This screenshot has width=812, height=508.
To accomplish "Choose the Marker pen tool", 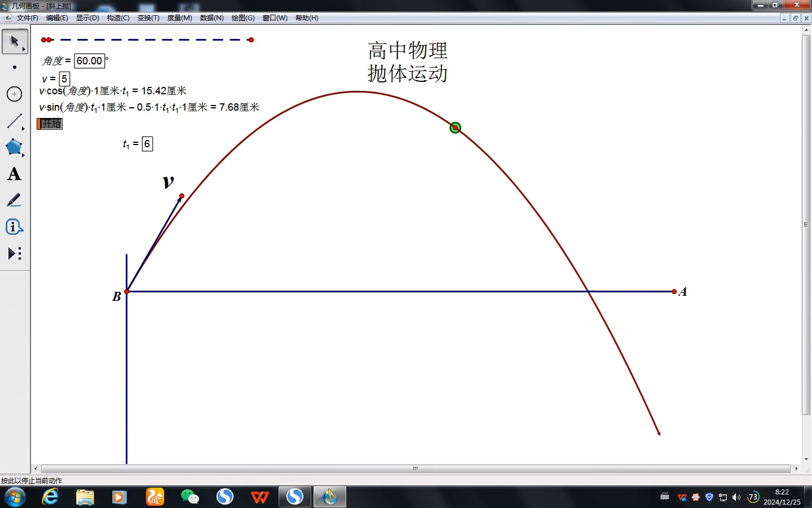I will [15, 200].
